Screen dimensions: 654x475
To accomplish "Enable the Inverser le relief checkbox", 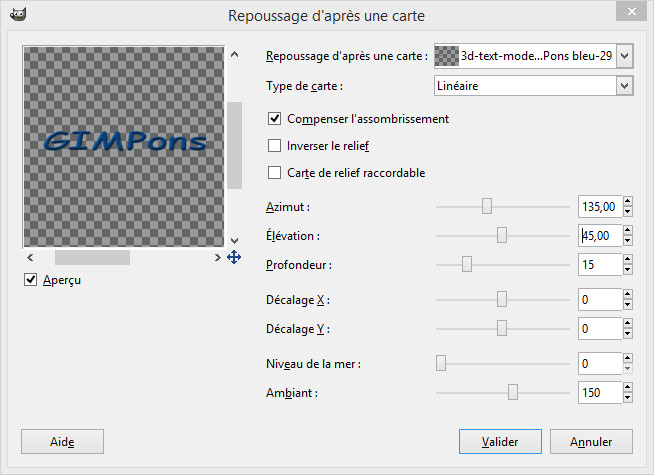I will click(274, 146).
